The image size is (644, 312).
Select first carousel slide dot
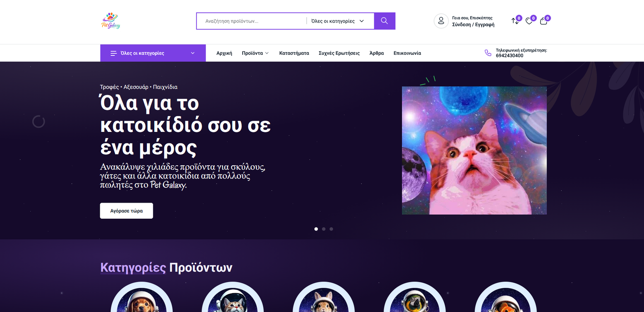tap(316, 229)
